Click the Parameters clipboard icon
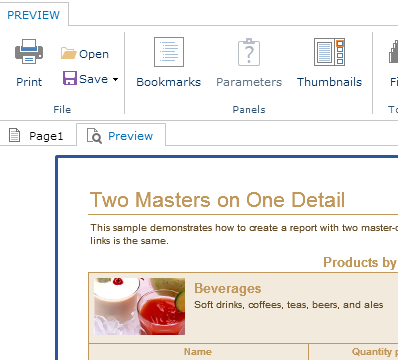The height and width of the screenshot is (360, 401). [x=249, y=52]
